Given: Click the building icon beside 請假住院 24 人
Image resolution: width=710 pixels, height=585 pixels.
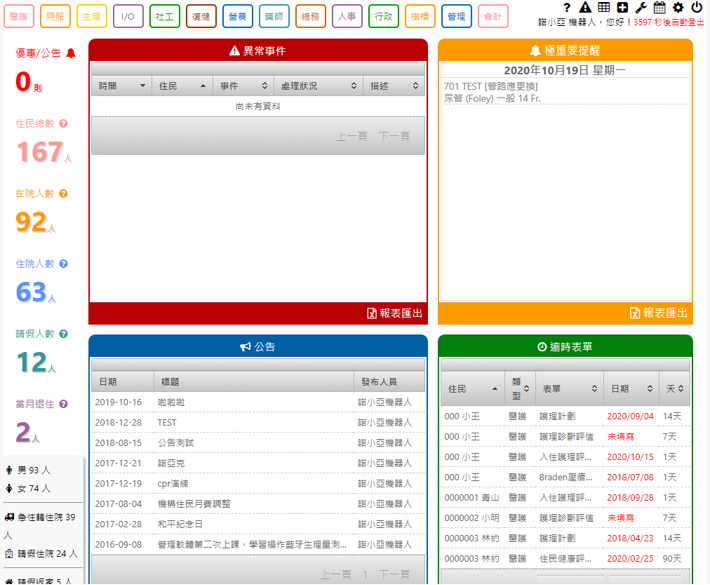Looking at the screenshot, I should [9, 553].
